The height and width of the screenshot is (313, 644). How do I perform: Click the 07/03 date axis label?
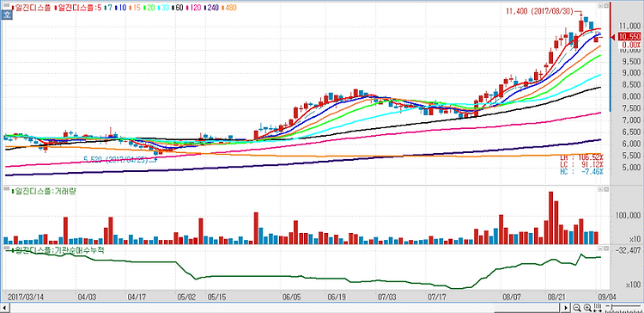click(x=387, y=296)
